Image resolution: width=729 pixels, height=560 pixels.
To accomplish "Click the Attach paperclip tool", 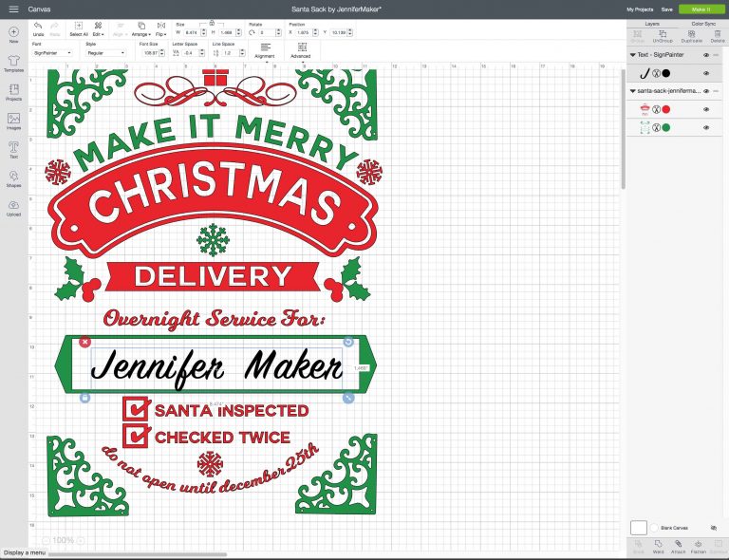I will point(678,547).
